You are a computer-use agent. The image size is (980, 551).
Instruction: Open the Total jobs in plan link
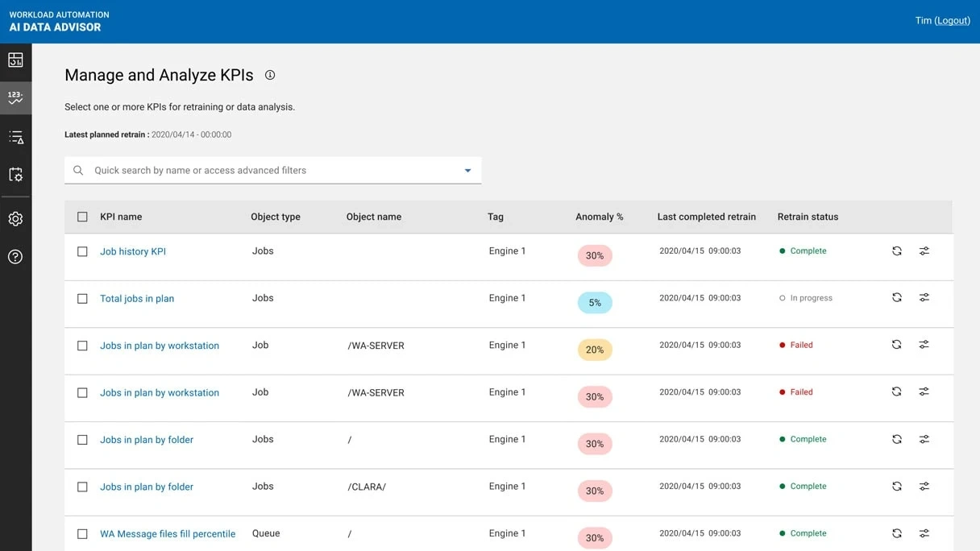pos(137,299)
